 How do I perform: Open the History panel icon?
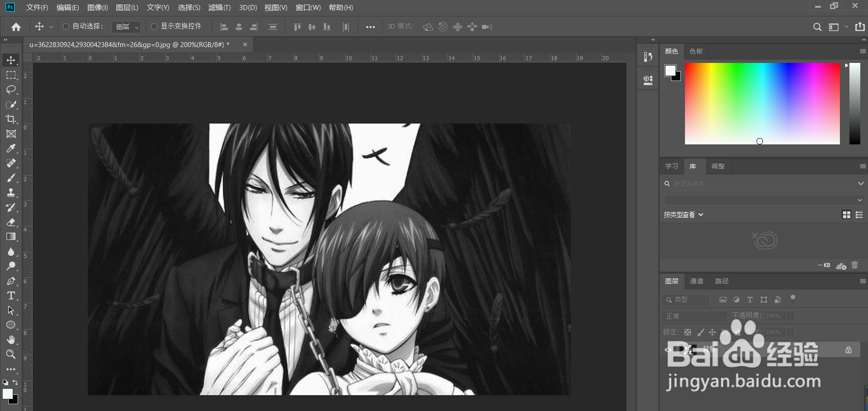pos(648,57)
